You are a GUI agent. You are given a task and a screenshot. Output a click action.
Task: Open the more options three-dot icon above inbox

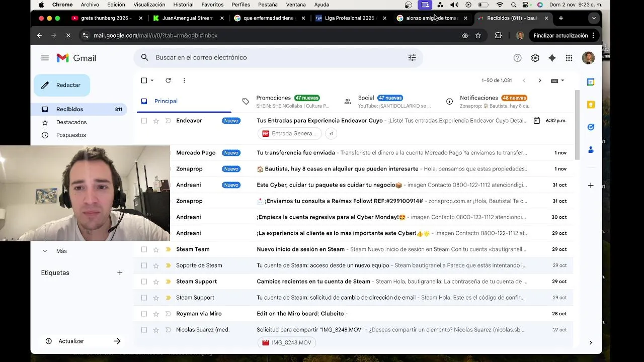184,80
